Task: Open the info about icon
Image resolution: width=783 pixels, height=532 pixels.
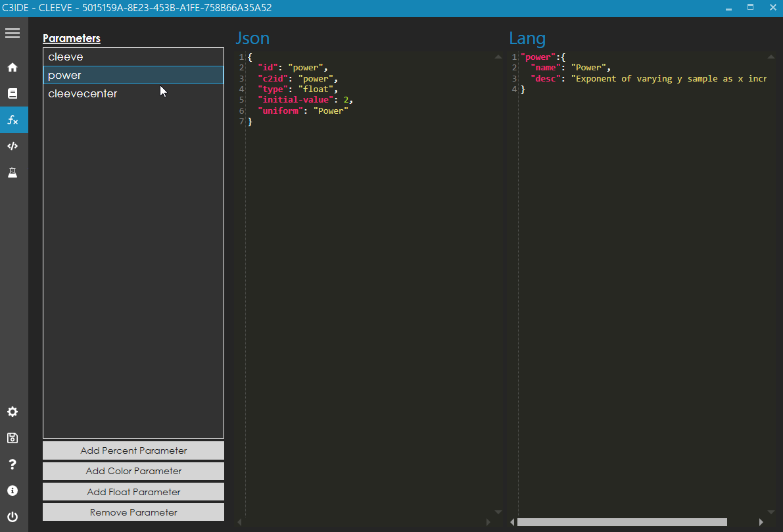Action: pyautogui.click(x=12, y=491)
